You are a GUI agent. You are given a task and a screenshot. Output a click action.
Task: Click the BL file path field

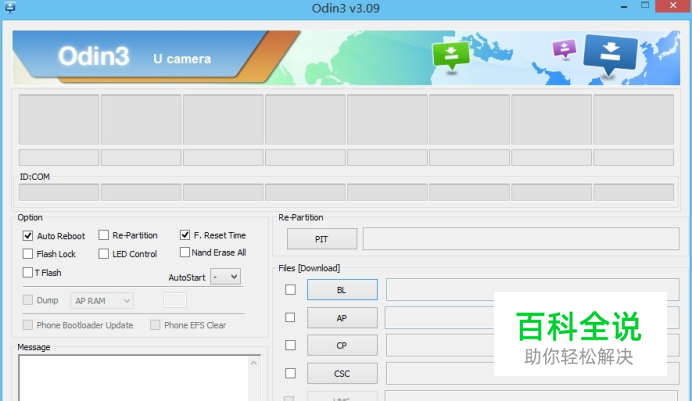click(533, 289)
